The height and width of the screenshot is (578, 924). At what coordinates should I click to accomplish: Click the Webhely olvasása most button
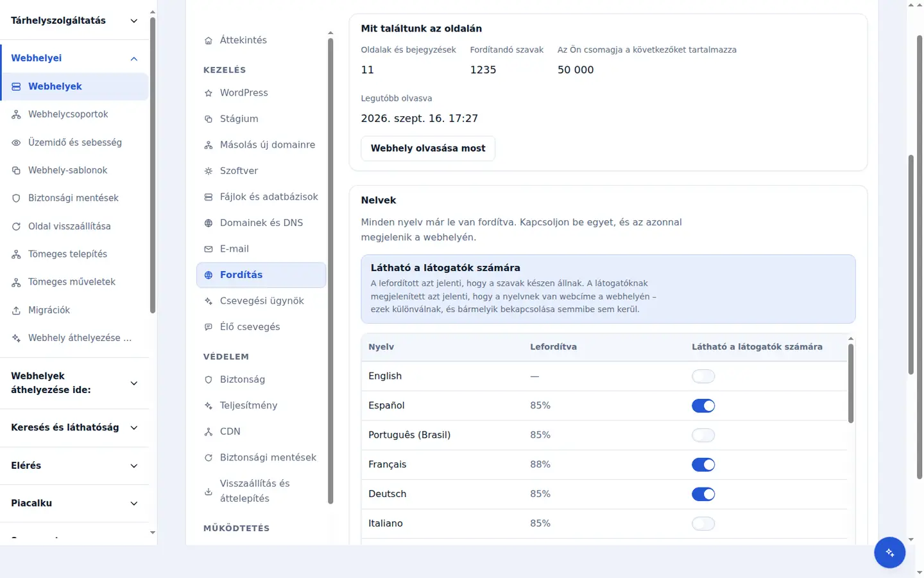tap(428, 148)
